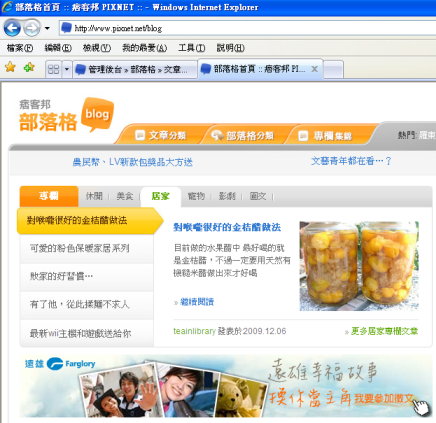The height and width of the screenshot is (423, 436).
Task: Click 我要參加徵文 in the banner
Action: click(384, 398)
